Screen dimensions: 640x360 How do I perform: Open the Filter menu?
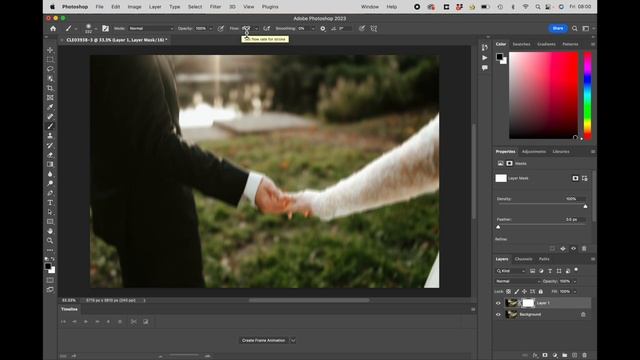[215, 7]
